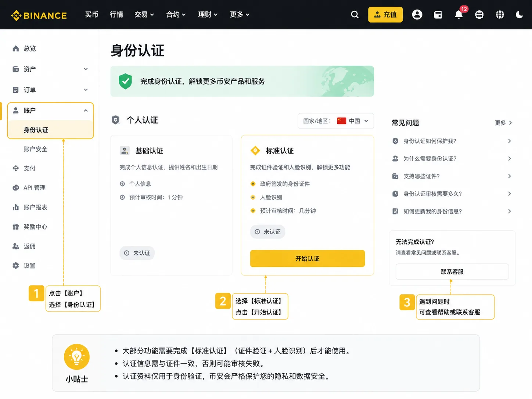Screen dimensions: 532x399
Task: Expand the 订单 sidebar chevron
Action: tap(86, 90)
